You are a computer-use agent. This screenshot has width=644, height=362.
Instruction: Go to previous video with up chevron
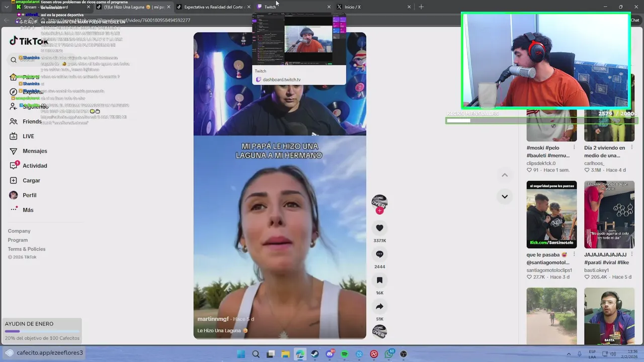(505, 175)
